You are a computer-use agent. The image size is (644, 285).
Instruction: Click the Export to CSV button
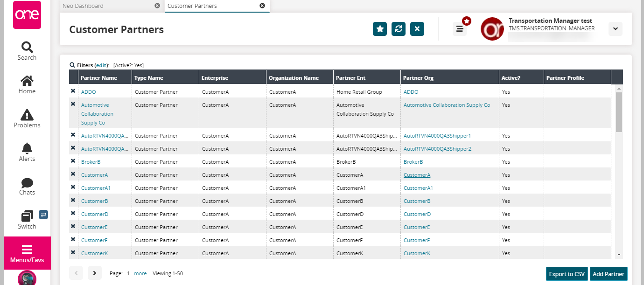[567, 274]
